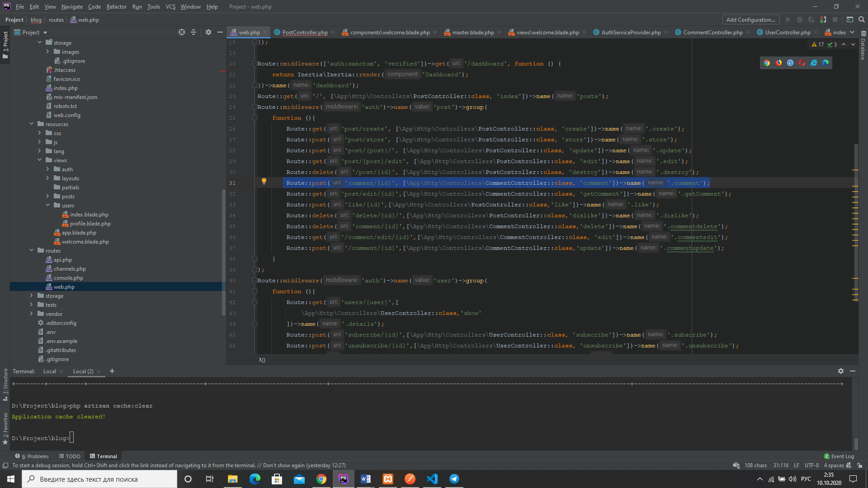The height and width of the screenshot is (488, 868).
Task: Collapse the users folder
Action: (47, 205)
